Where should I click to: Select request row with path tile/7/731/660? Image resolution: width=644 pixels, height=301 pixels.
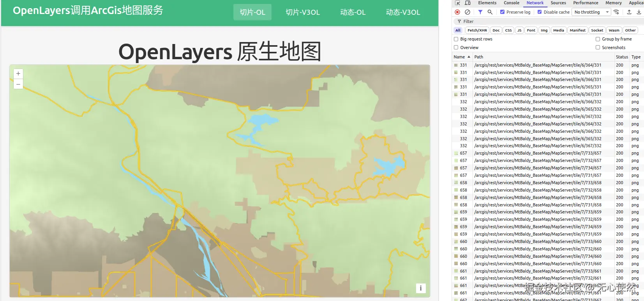click(x=548, y=264)
